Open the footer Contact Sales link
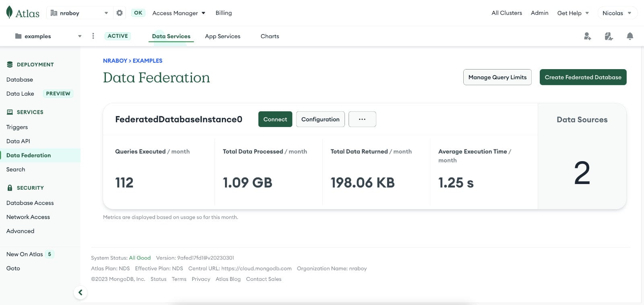The height and width of the screenshot is (305, 644). point(264,279)
